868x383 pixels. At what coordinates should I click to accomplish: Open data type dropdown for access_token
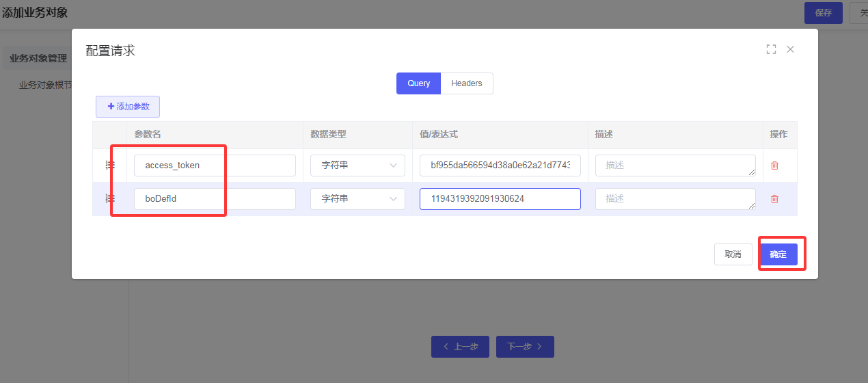click(357, 166)
